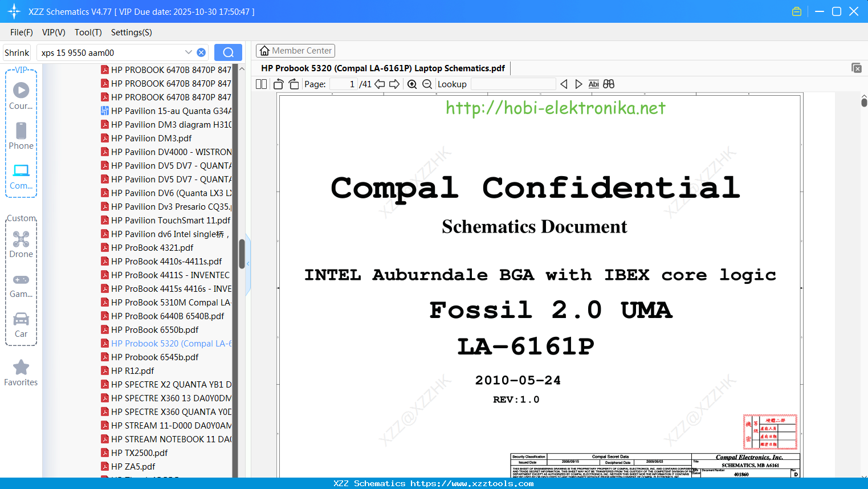Open HP R12.pdf
This screenshot has height=489, width=868.
128,370
